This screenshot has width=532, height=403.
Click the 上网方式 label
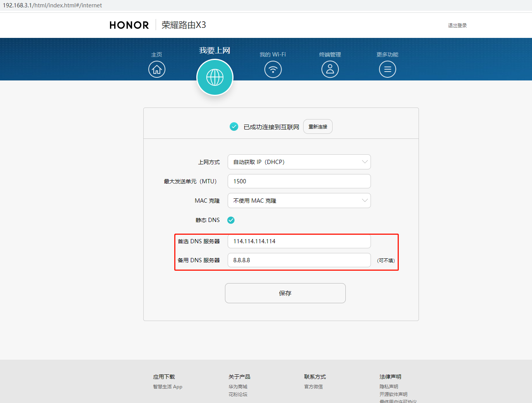[x=209, y=162]
